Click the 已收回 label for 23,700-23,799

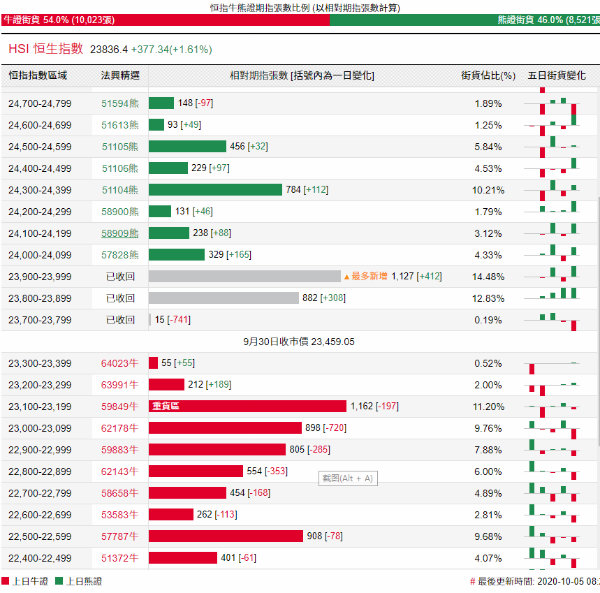coord(120,320)
